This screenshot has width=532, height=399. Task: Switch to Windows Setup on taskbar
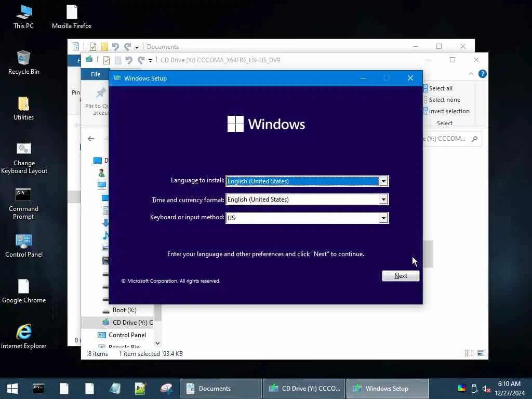tap(387, 389)
